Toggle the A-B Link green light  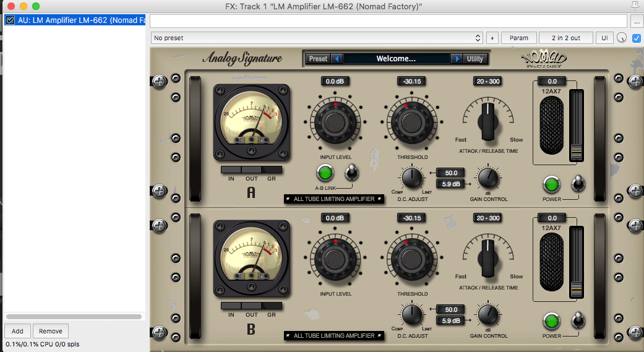click(324, 173)
